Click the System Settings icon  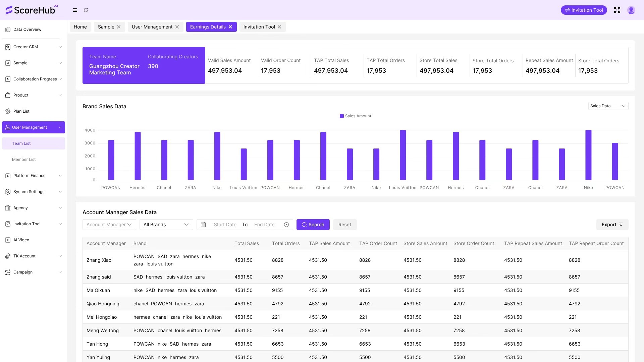coord(8,192)
